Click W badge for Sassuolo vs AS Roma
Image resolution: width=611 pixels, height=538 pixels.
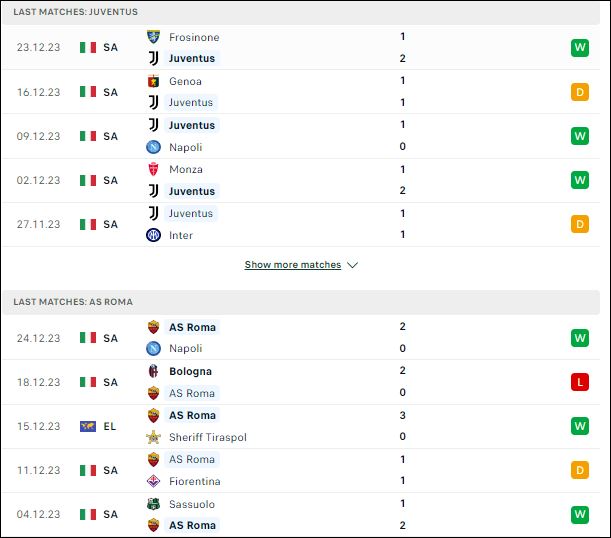pyautogui.click(x=580, y=514)
